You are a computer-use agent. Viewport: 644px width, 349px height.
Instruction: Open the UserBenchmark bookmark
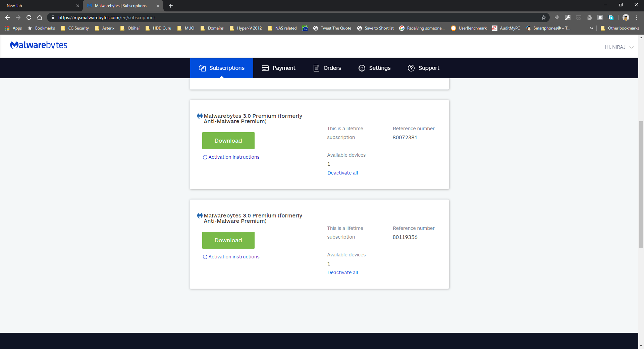coord(469,28)
